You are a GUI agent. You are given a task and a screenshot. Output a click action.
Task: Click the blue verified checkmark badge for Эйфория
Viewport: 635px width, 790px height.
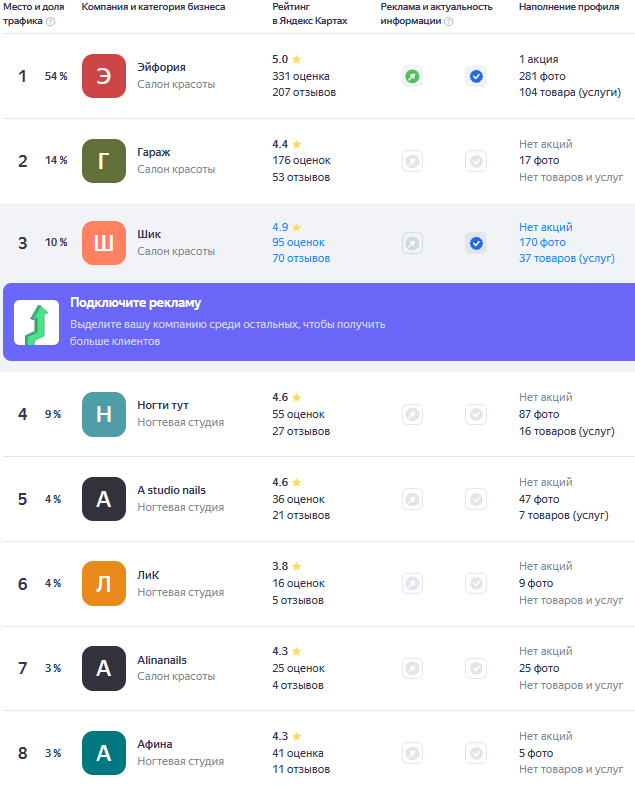coord(476,77)
